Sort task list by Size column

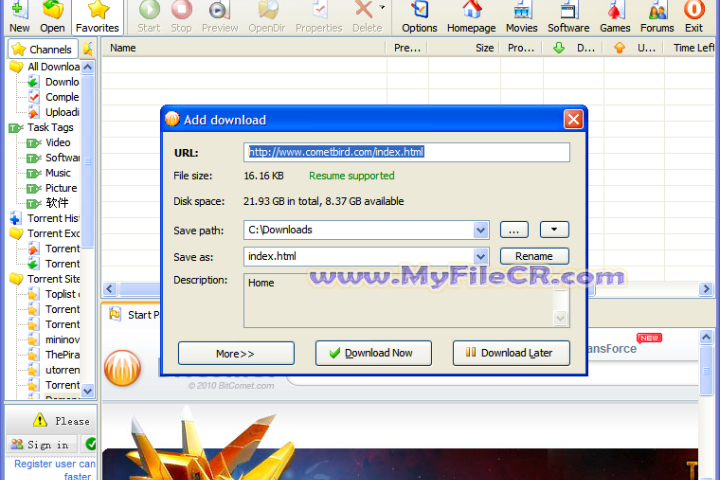[x=464, y=48]
